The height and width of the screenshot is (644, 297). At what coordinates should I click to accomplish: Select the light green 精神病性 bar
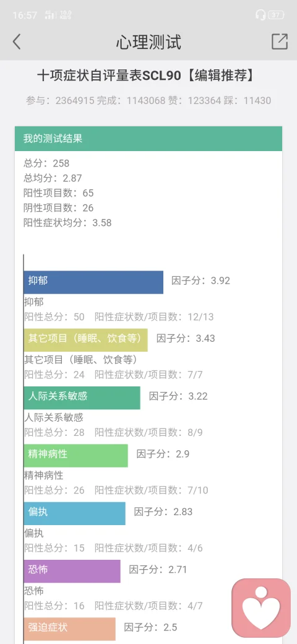76,456
